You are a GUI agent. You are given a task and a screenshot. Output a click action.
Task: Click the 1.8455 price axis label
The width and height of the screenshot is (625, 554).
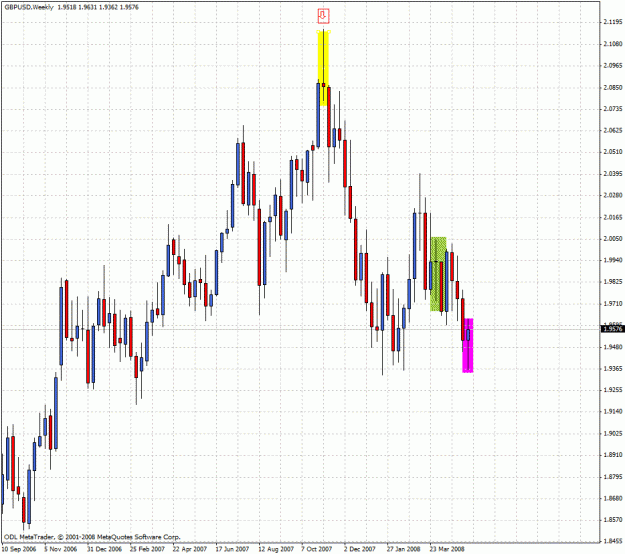coord(613,541)
